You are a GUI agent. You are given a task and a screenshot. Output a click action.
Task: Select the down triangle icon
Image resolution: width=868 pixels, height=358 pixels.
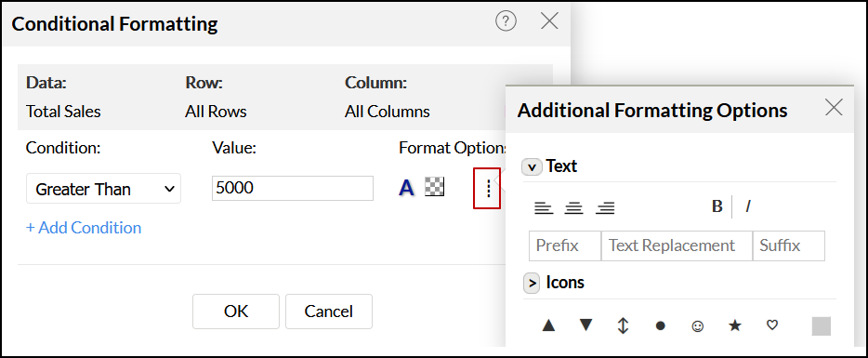(585, 325)
